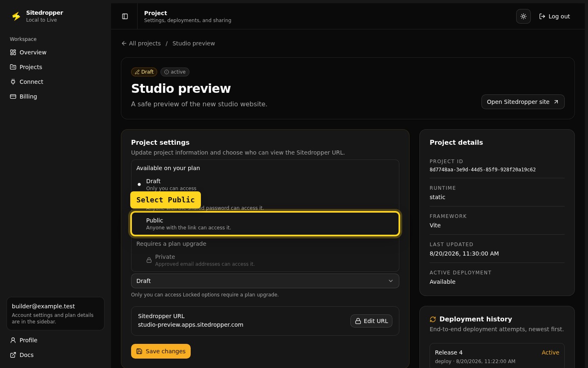This screenshot has height=368, width=588.
Task: Click the active status badge
Action: (175, 72)
